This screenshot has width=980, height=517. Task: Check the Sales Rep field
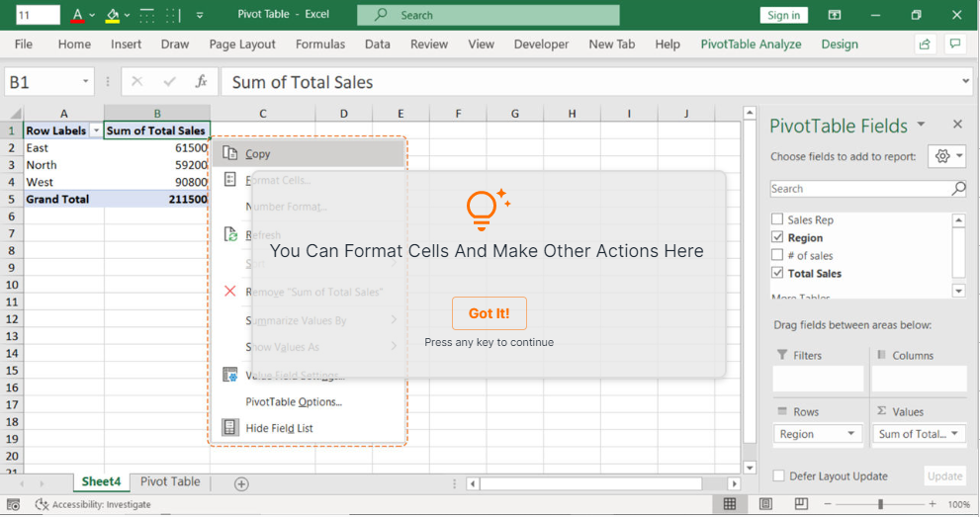[777, 219]
